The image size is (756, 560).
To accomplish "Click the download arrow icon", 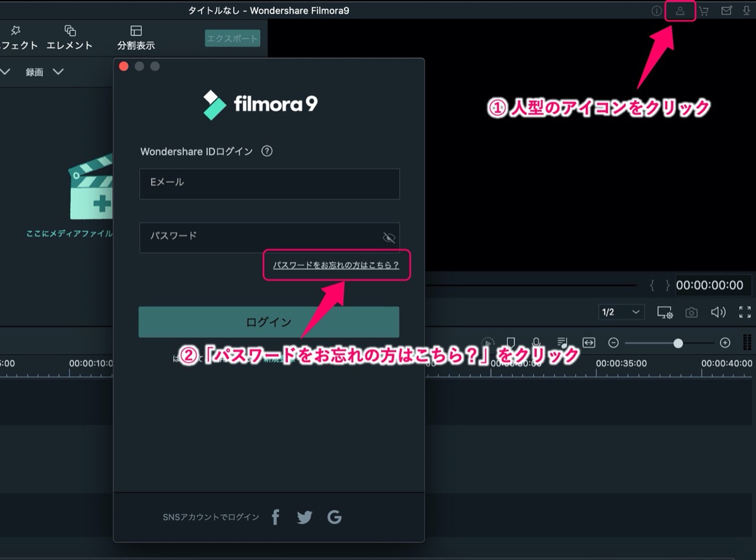I will coord(747,11).
